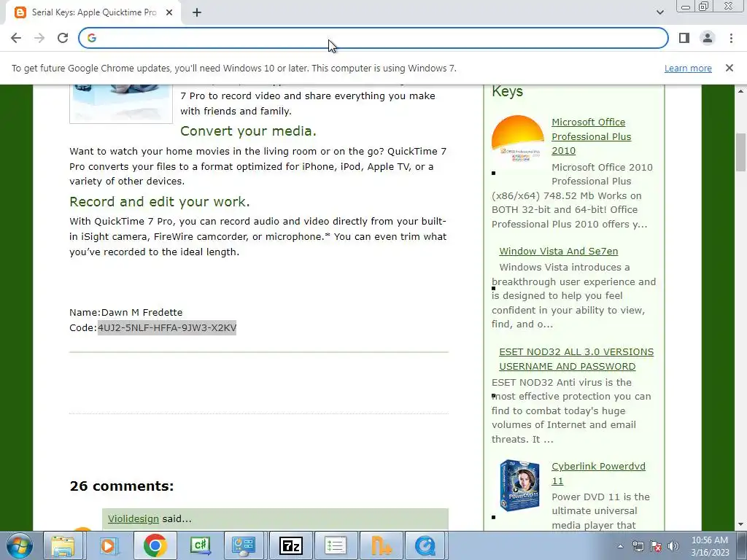
Task: Click the Microsoft Office 2010 sun thumbnail
Action: click(518, 139)
